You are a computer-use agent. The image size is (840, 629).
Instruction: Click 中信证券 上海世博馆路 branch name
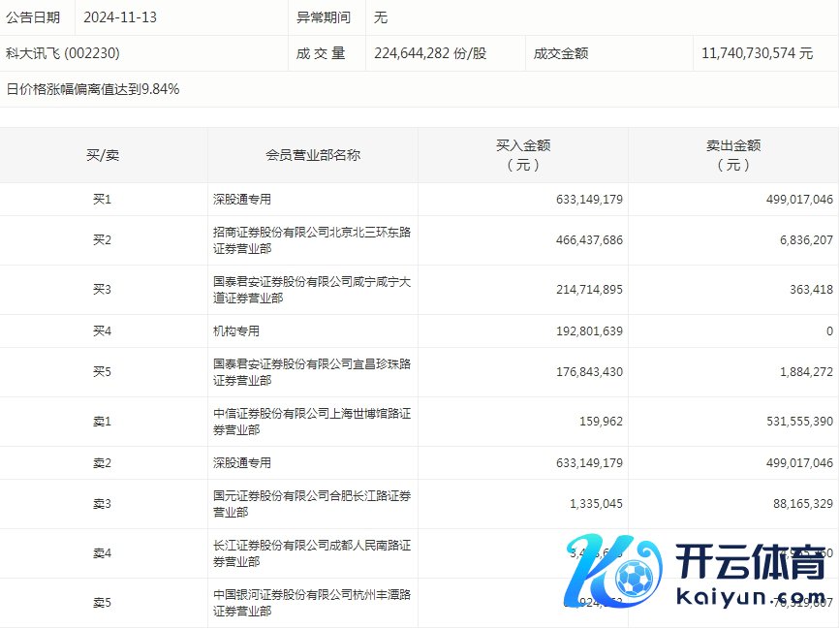click(312, 422)
